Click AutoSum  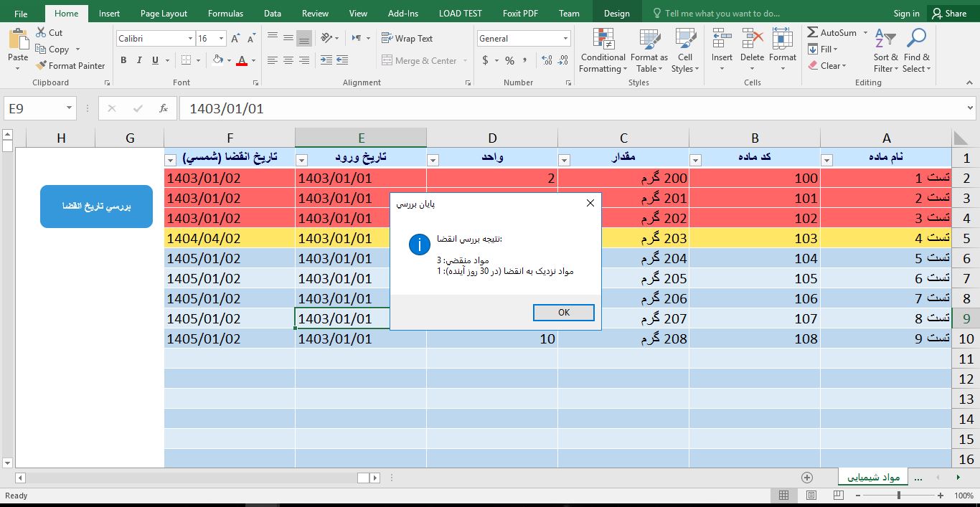831,32
